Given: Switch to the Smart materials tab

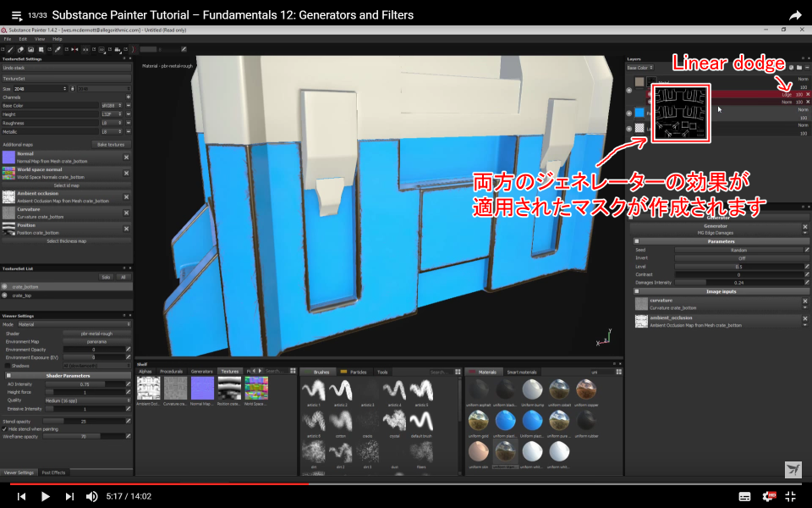Looking at the screenshot, I should click(522, 372).
